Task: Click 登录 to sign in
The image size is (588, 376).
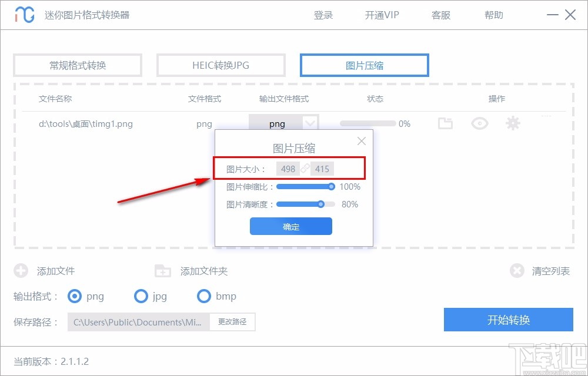Action: point(323,15)
